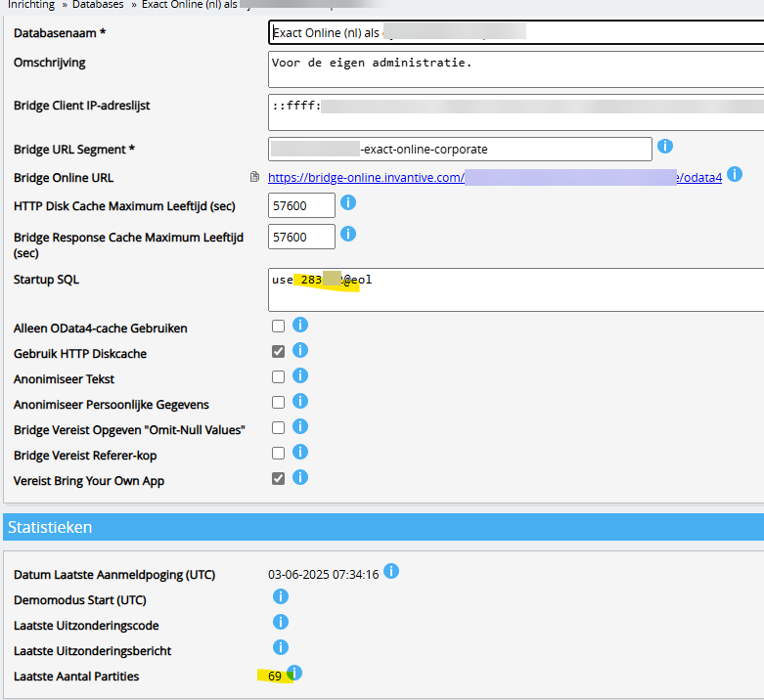This screenshot has height=700, width=764.
Task: Click info icon for Vereist Bring Your Own App
Action: pos(300,477)
